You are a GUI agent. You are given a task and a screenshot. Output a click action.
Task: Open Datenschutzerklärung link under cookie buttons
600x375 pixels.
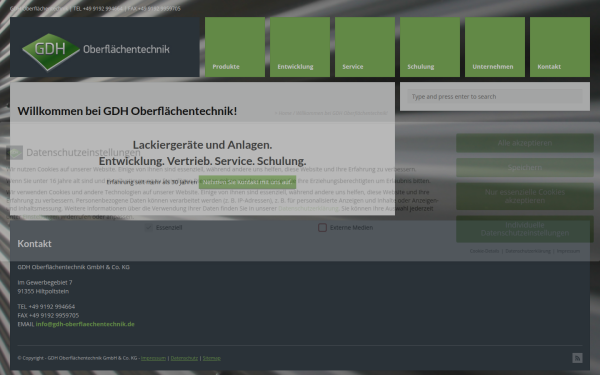528,251
